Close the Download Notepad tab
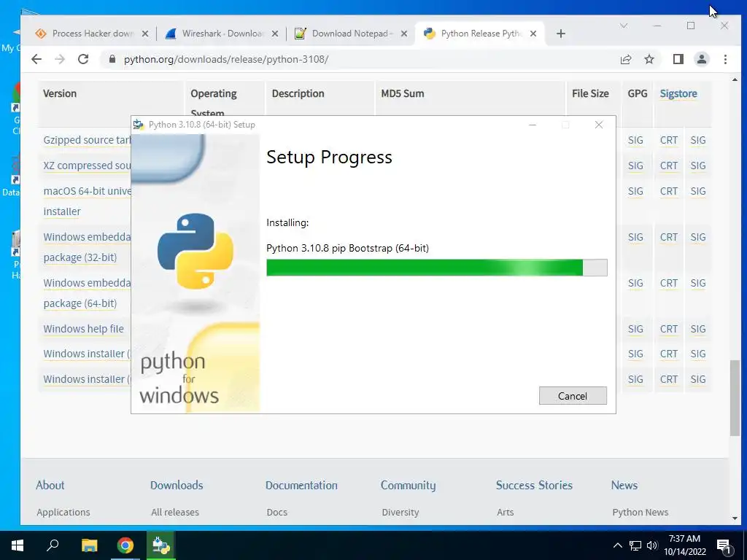This screenshot has height=560, width=747. 404,34
